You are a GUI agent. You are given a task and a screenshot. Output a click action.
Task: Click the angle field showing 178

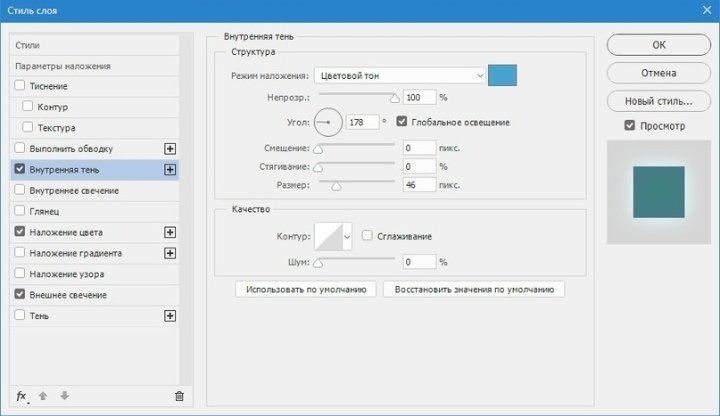(362, 122)
